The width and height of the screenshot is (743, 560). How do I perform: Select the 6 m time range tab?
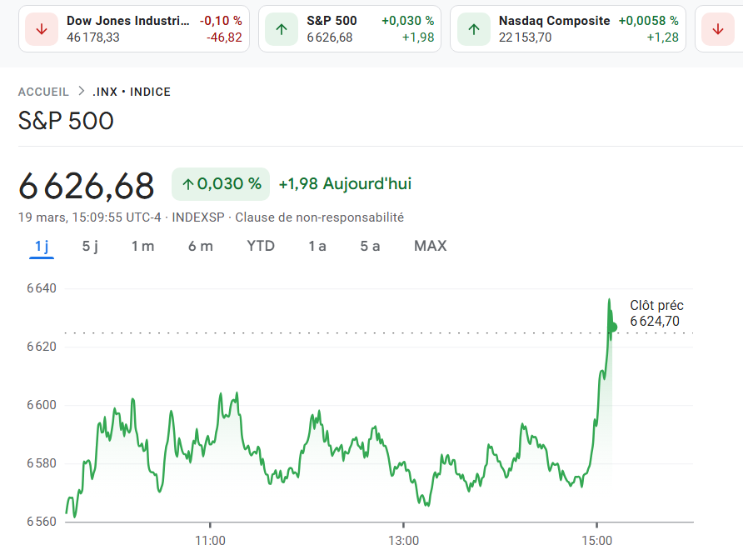pos(201,246)
